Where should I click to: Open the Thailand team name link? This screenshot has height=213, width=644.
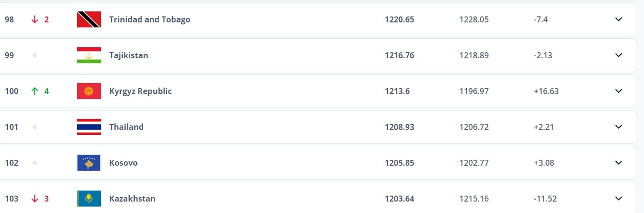pos(126,127)
